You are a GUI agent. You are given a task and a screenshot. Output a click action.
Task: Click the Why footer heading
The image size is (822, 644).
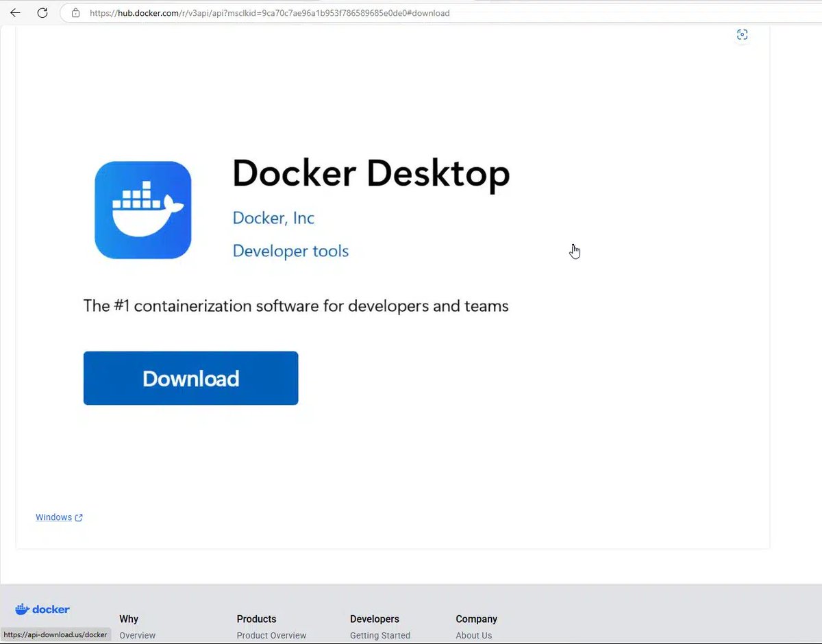(x=129, y=619)
